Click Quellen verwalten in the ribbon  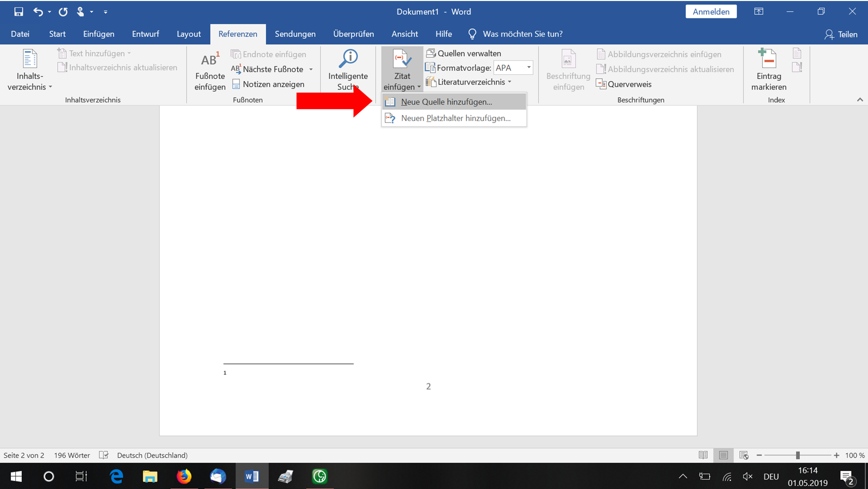pos(463,53)
